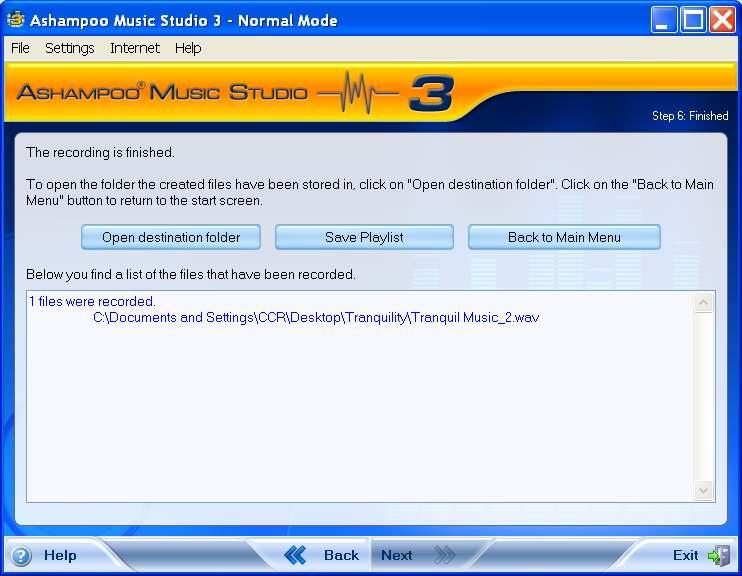Image resolution: width=742 pixels, height=576 pixels.
Task: Click the Back double-arrow icon
Action: [x=295, y=555]
